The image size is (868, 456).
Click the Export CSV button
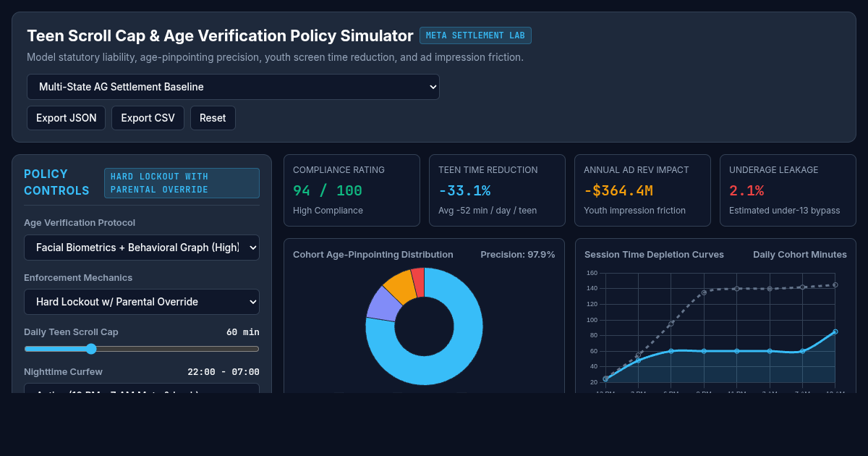148,118
